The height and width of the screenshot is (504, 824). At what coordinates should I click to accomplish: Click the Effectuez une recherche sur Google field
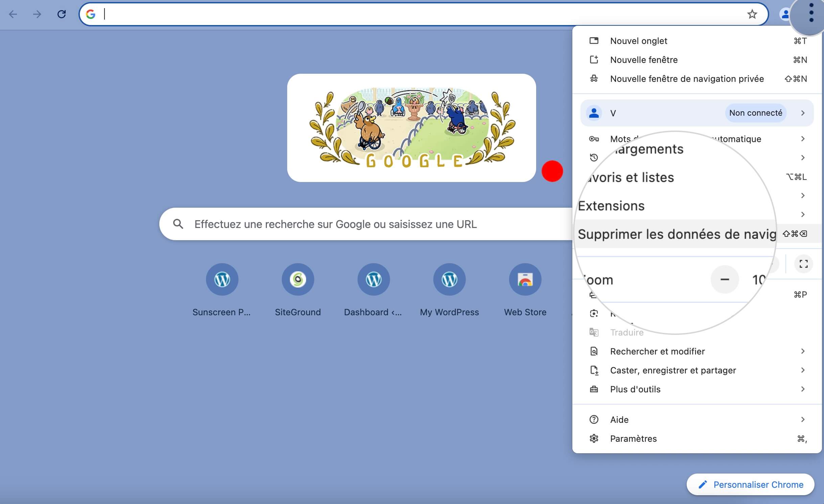pyautogui.click(x=365, y=224)
